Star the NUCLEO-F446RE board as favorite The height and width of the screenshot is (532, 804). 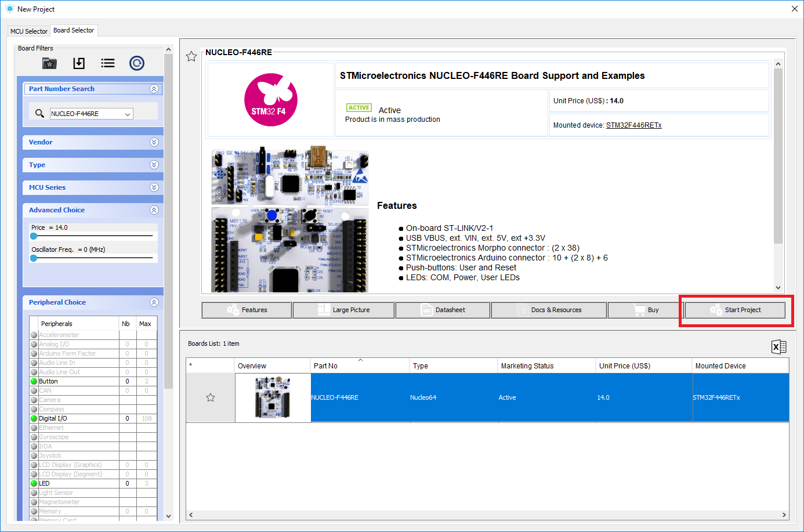[191, 56]
